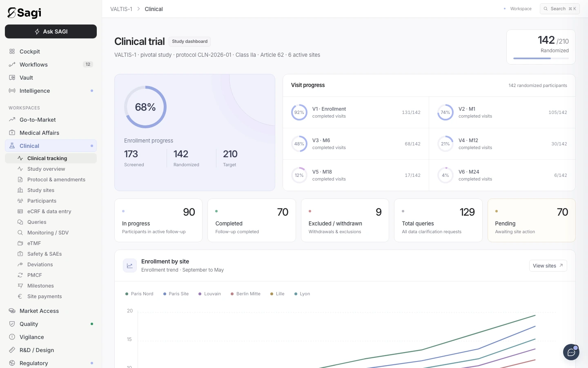Screen dimensions: 588x368
Task: Click the Queries chat icon
Action: click(20, 222)
